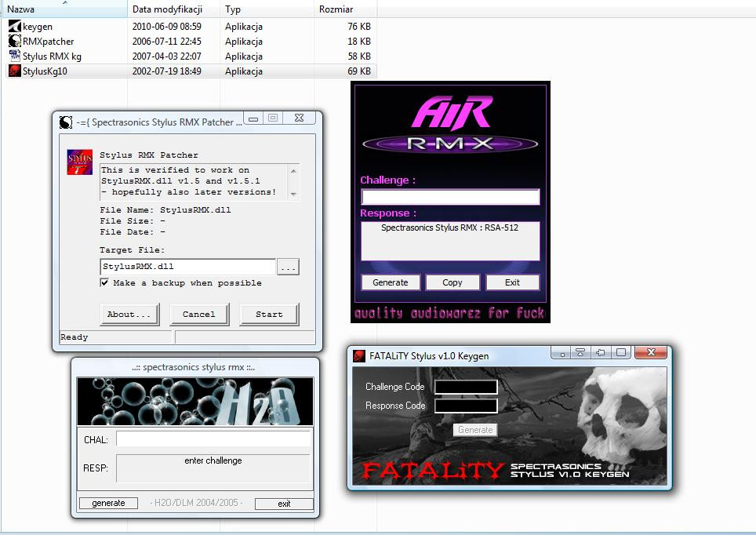Click the FATALiTY red logo text

(x=433, y=471)
